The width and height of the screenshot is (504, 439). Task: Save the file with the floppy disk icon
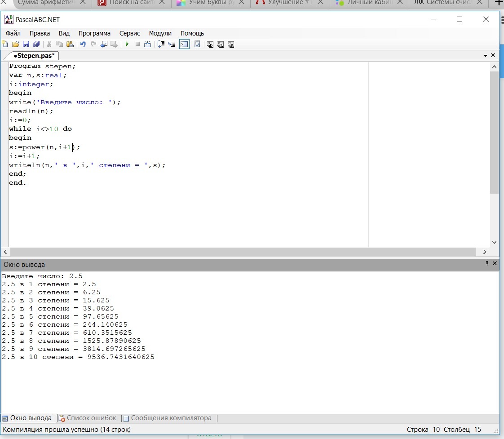pos(26,44)
